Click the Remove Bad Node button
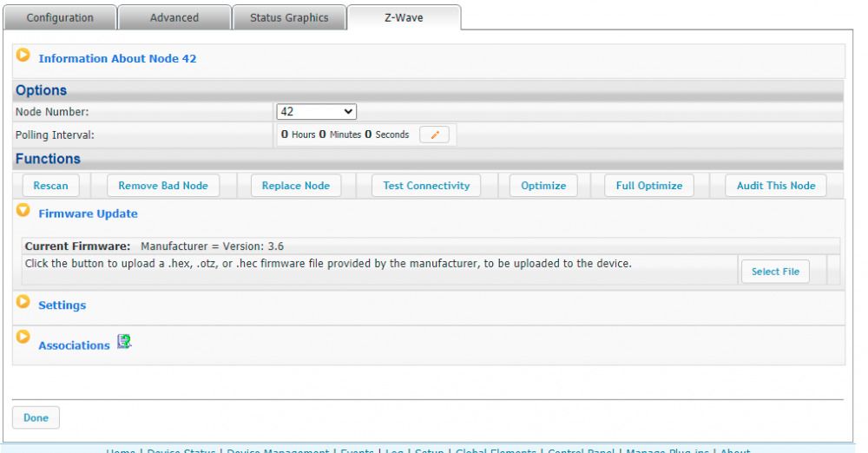Viewport: 868px width, 453px height. click(163, 186)
